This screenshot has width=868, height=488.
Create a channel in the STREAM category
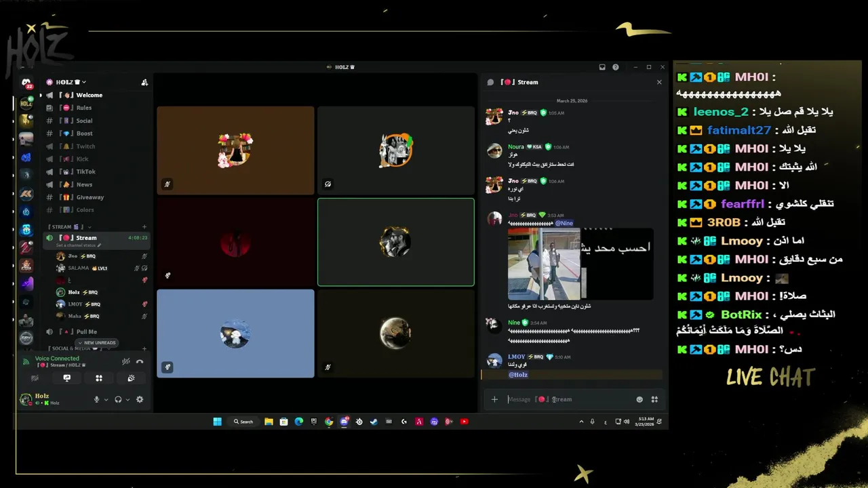point(144,227)
